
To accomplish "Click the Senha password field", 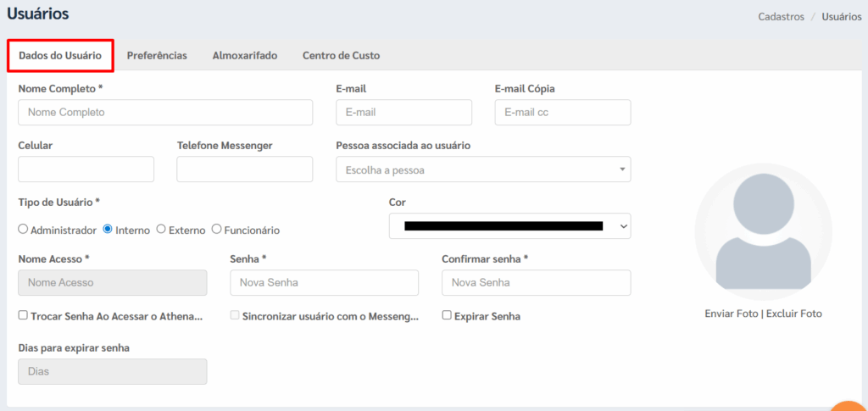I will (325, 283).
